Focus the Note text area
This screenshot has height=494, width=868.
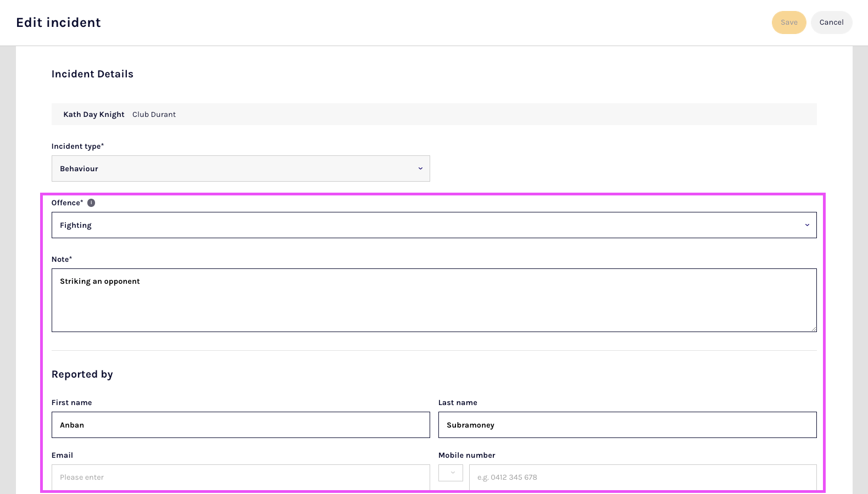pos(434,300)
